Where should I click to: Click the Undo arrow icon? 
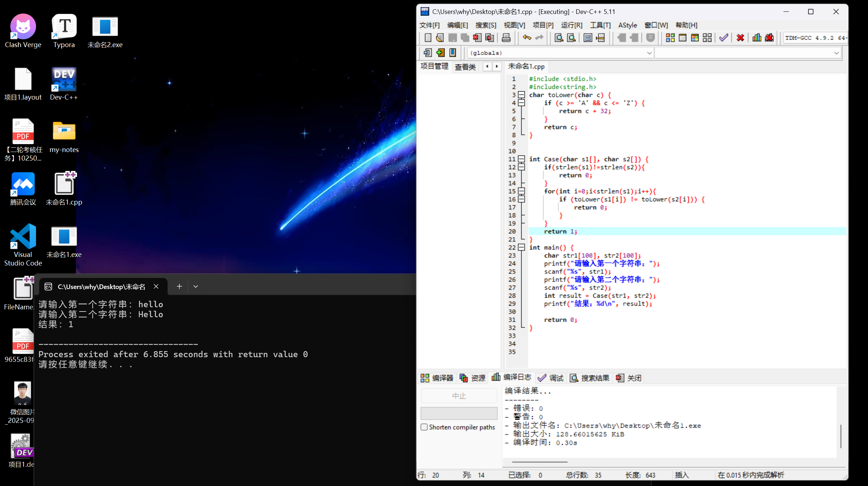point(527,38)
